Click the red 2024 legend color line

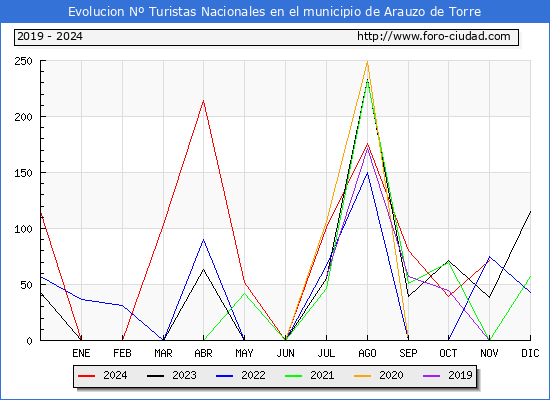click(x=86, y=376)
